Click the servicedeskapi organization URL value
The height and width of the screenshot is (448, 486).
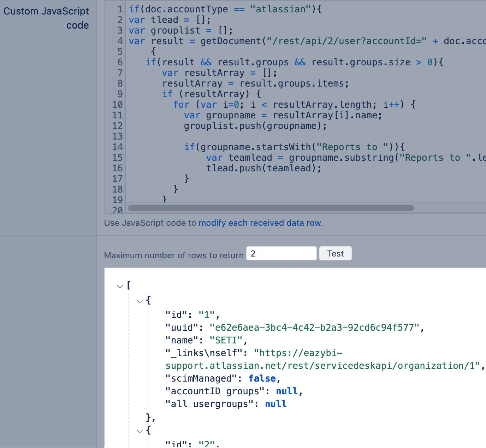click(x=323, y=366)
